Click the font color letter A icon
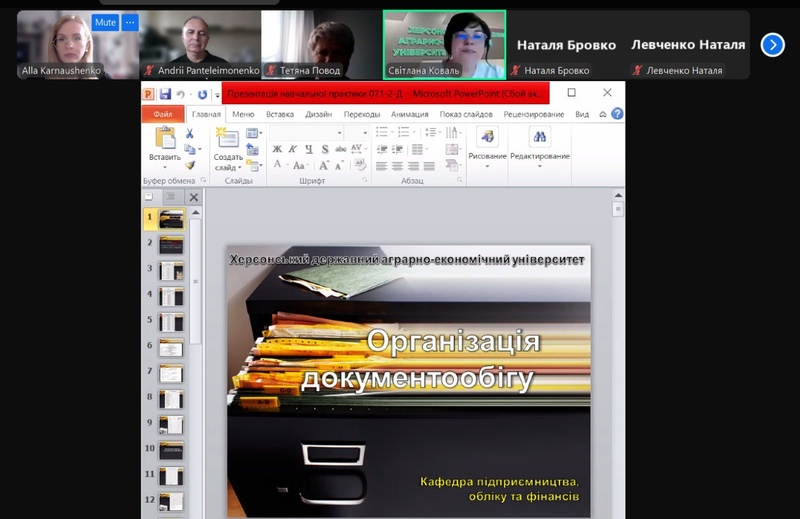 (x=278, y=164)
